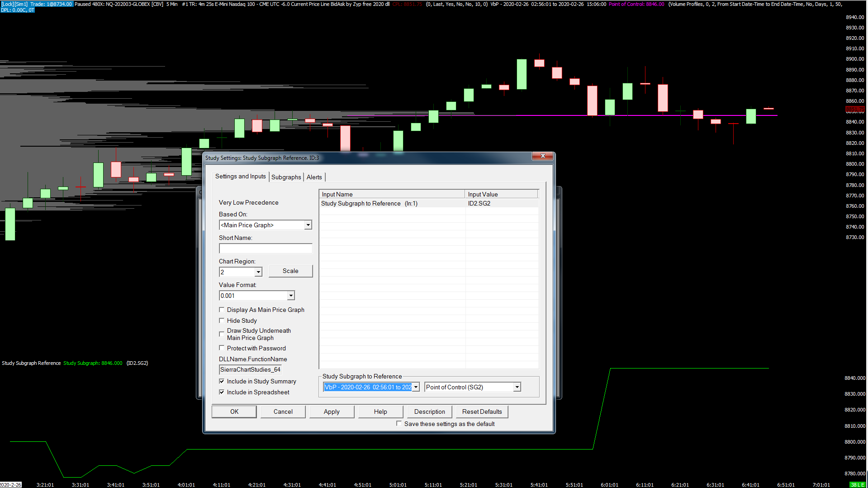Expand the Based On dropdown
Viewport: 868px width, 488px height.
coord(308,225)
